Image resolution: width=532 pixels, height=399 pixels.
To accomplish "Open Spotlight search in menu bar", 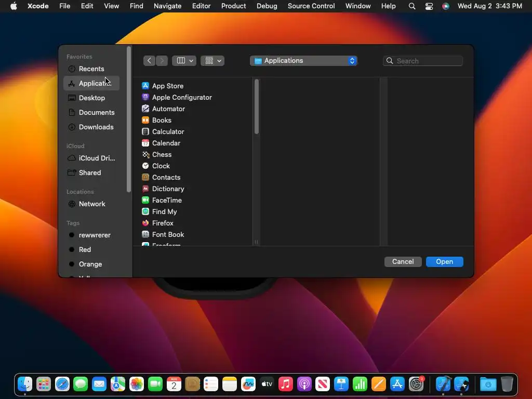I will coord(412,6).
